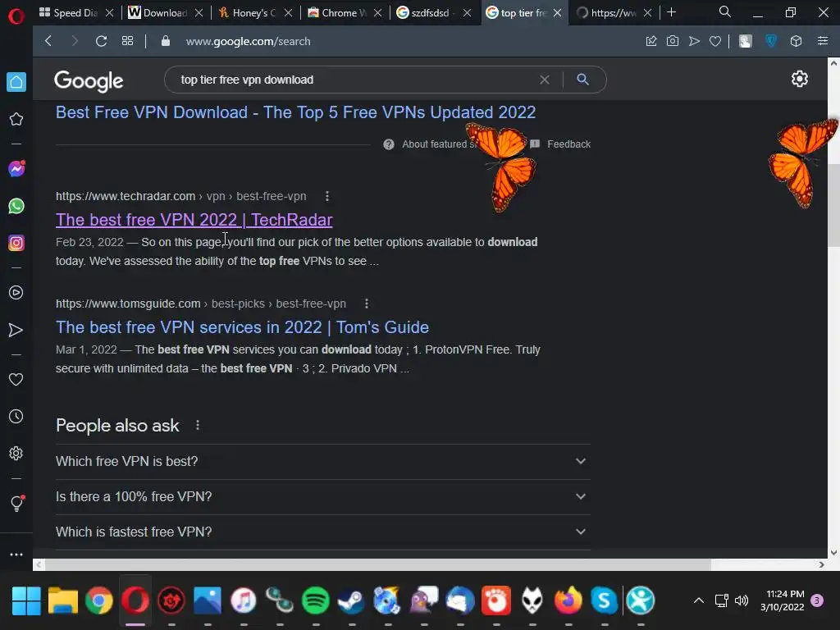Open Firefox from taskbar
This screenshot has height=630, width=840.
click(568, 600)
